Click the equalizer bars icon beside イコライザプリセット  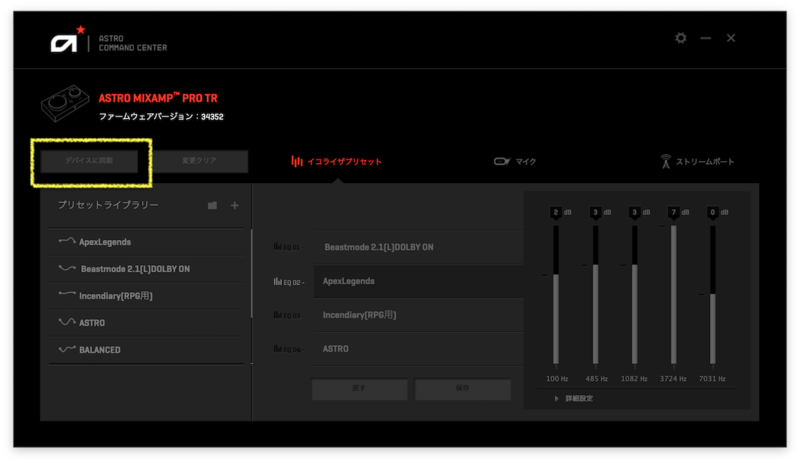click(296, 161)
